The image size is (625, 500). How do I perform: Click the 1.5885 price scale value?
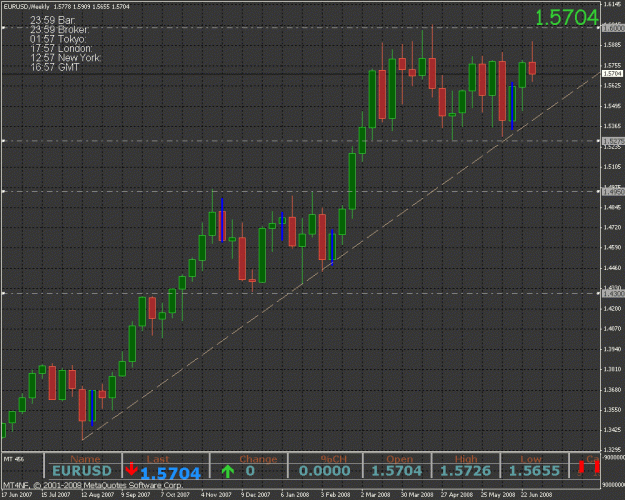click(x=612, y=45)
